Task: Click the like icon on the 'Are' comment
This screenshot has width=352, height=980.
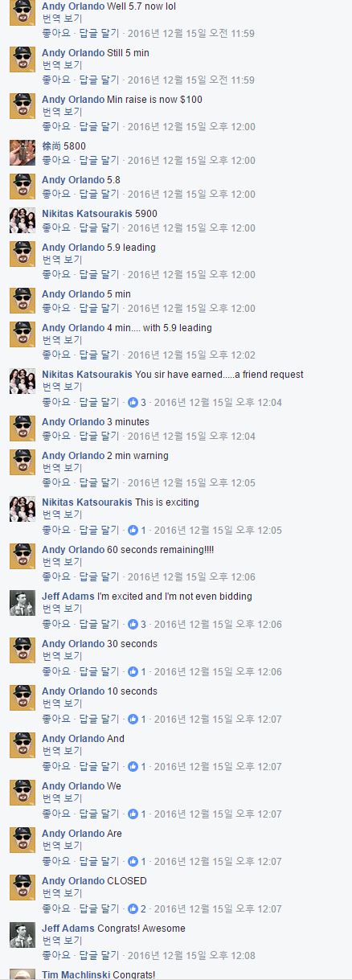Action: [133, 861]
